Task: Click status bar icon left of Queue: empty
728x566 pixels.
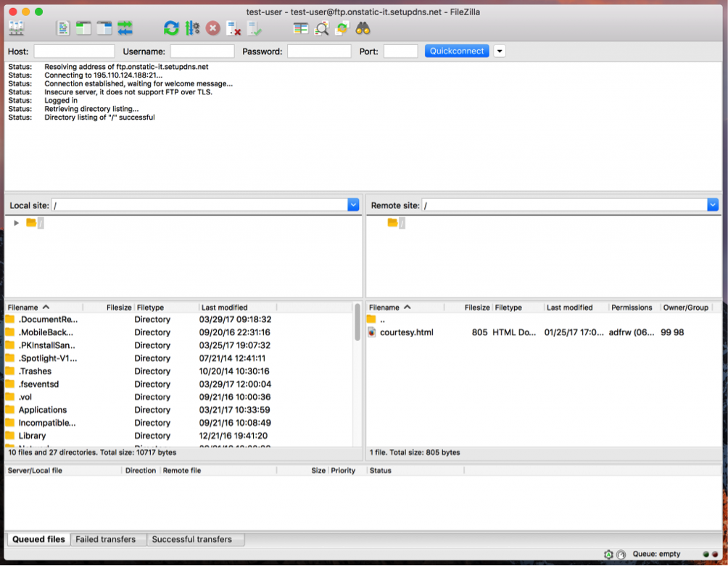Action: pos(621,554)
